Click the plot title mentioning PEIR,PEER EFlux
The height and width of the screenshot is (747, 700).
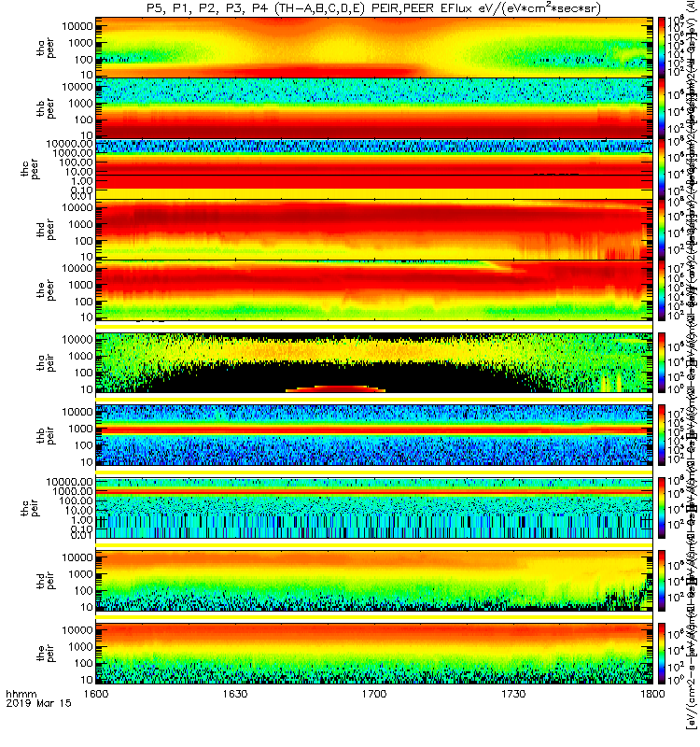click(374, 8)
